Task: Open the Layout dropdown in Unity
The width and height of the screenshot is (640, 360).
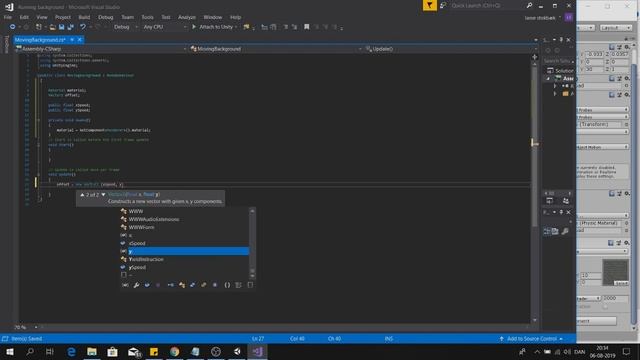Action: 616,28
